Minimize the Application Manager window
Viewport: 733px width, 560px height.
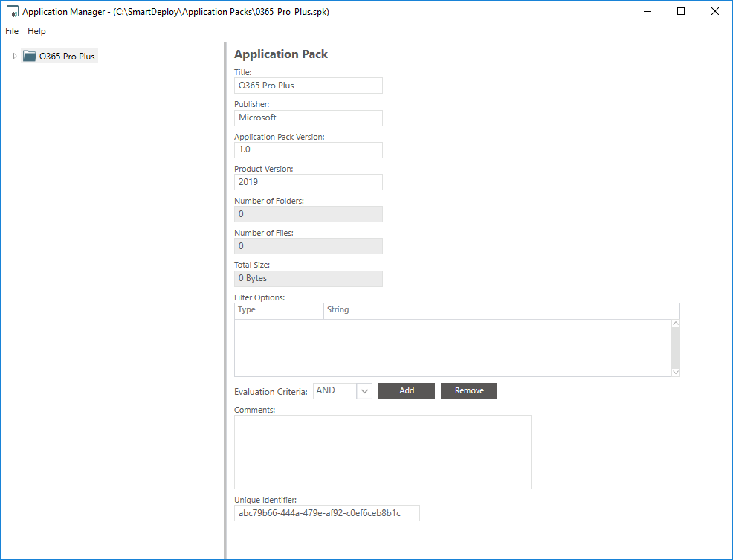click(x=648, y=12)
